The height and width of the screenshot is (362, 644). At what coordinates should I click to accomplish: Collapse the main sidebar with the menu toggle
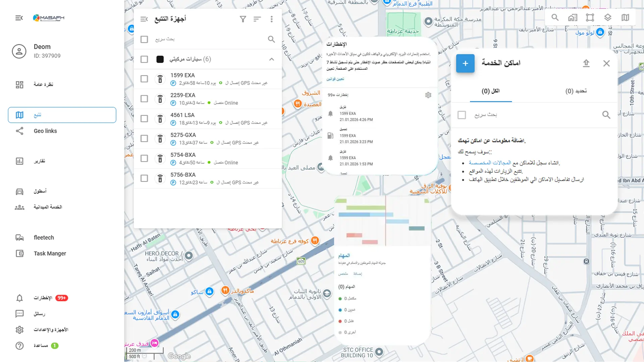pyautogui.click(x=19, y=18)
